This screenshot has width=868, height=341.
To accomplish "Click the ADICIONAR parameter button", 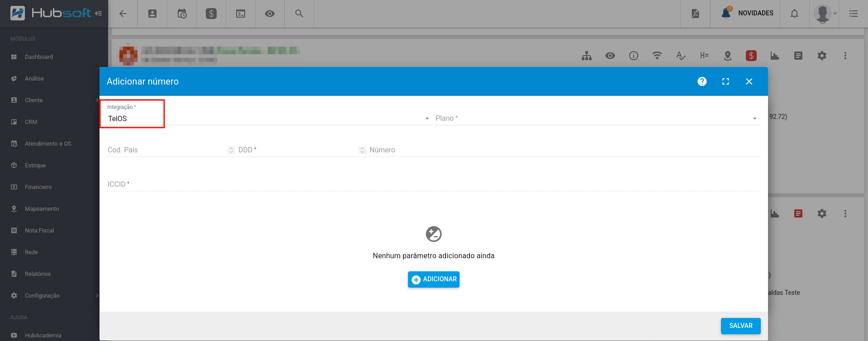I will [433, 279].
